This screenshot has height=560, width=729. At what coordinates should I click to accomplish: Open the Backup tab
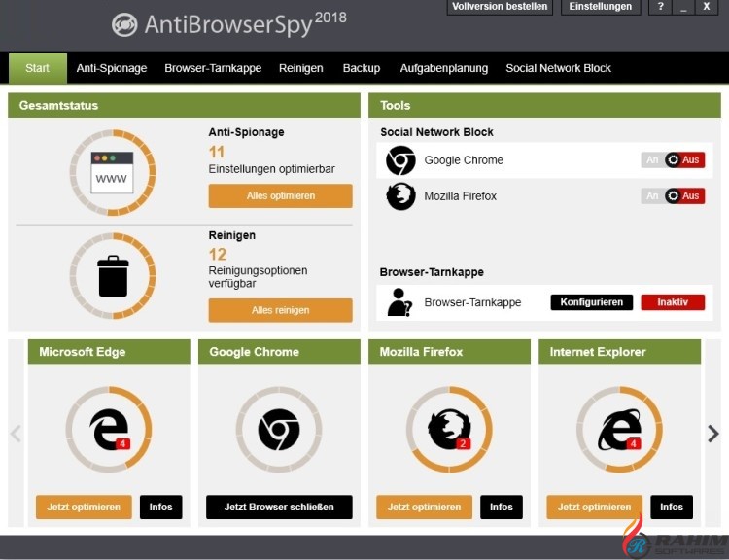(x=362, y=68)
